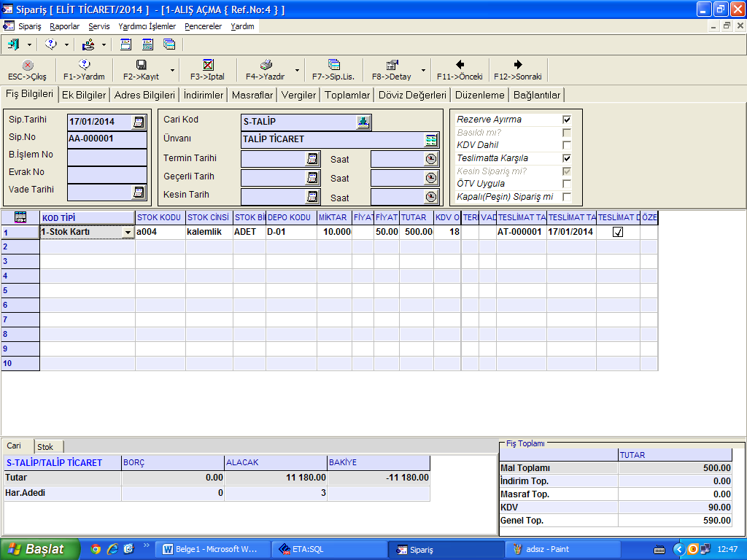The height and width of the screenshot is (560, 747).
Task: Switch to ETA:SQL taskbar window
Action: click(329, 549)
